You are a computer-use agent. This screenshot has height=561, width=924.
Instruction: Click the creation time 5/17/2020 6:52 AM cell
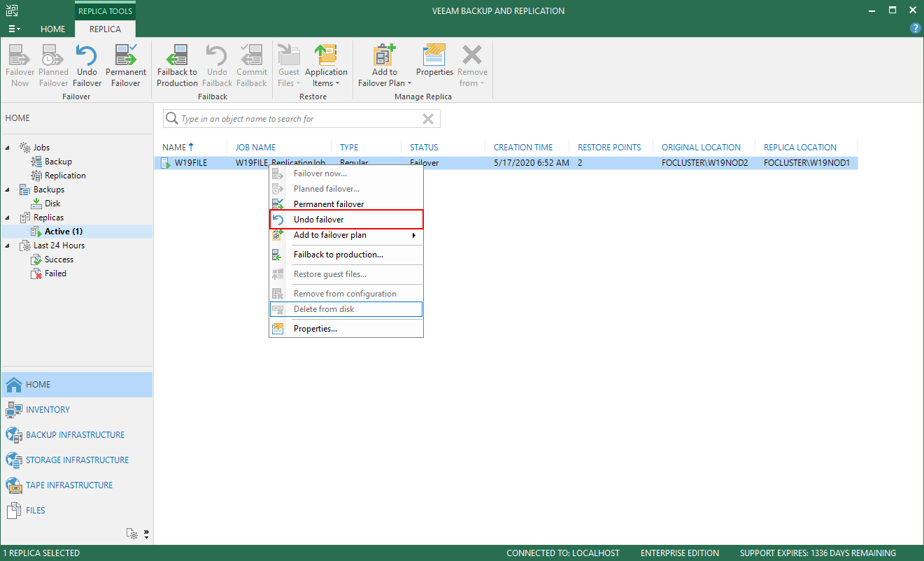coord(532,163)
